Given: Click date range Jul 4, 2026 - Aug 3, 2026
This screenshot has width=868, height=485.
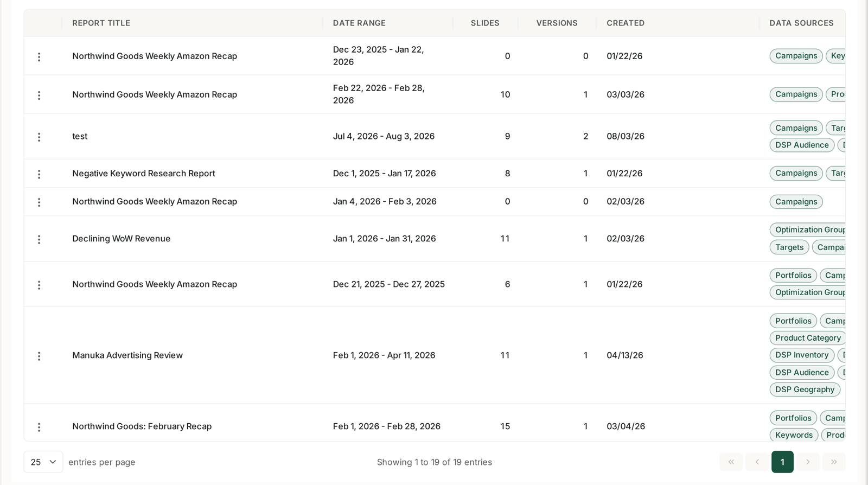Looking at the screenshot, I should (384, 136).
